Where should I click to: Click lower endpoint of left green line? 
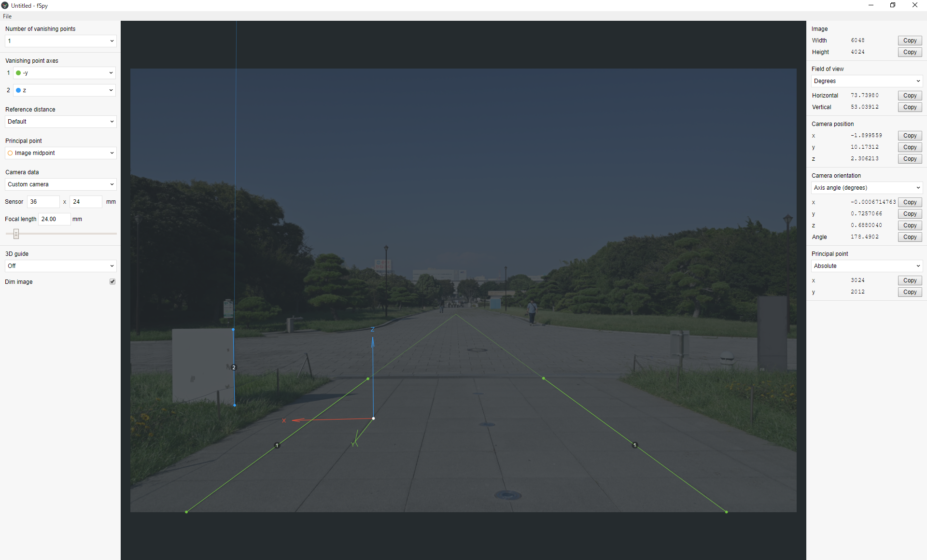coord(186,512)
